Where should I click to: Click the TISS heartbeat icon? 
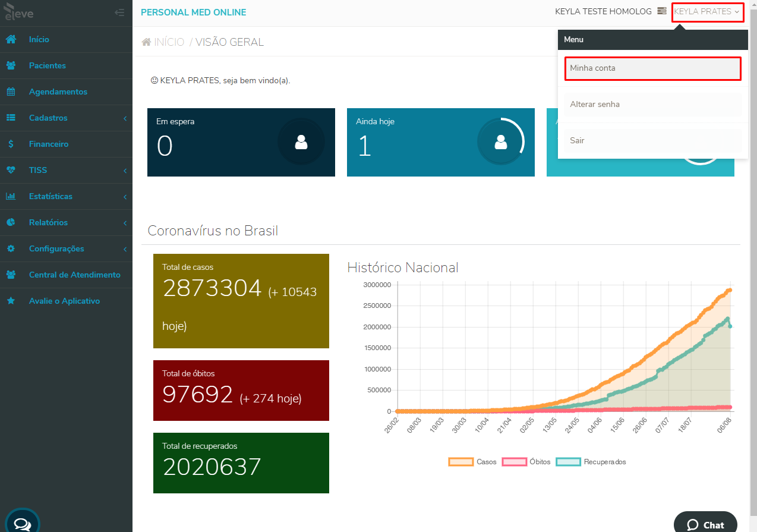pyautogui.click(x=11, y=170)
